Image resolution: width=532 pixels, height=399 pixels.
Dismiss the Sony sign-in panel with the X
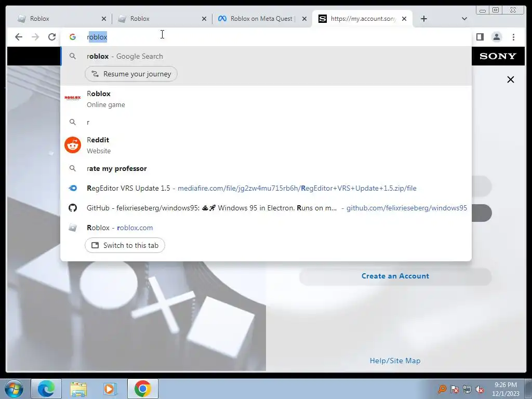510,79
